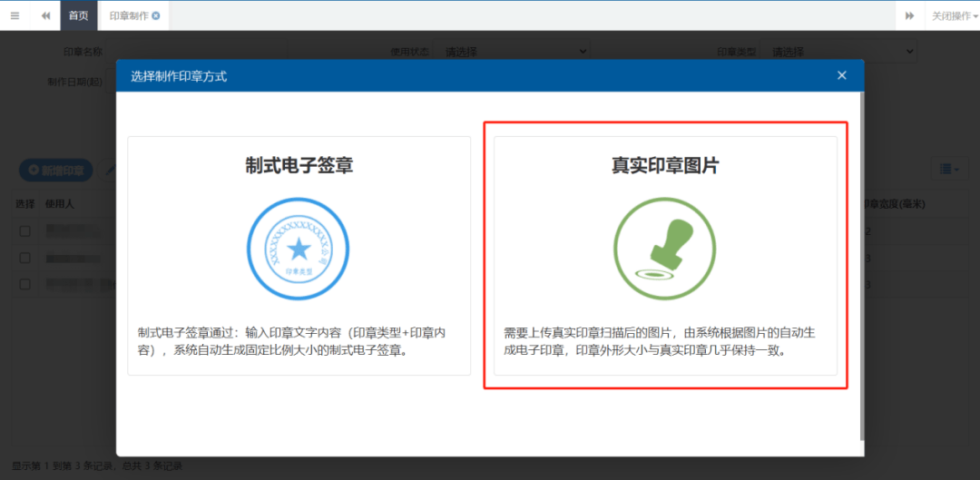The width and height of the screenshot is (980, 480).
Task: Click the 印章名称 input field
Action: click(197, 52)
